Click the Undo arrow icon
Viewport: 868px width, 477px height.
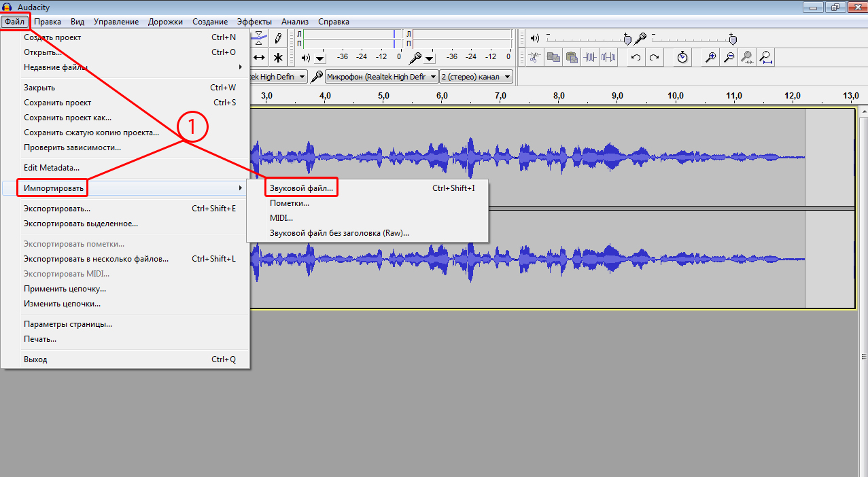pyautogui.click(x=636, y=57)
